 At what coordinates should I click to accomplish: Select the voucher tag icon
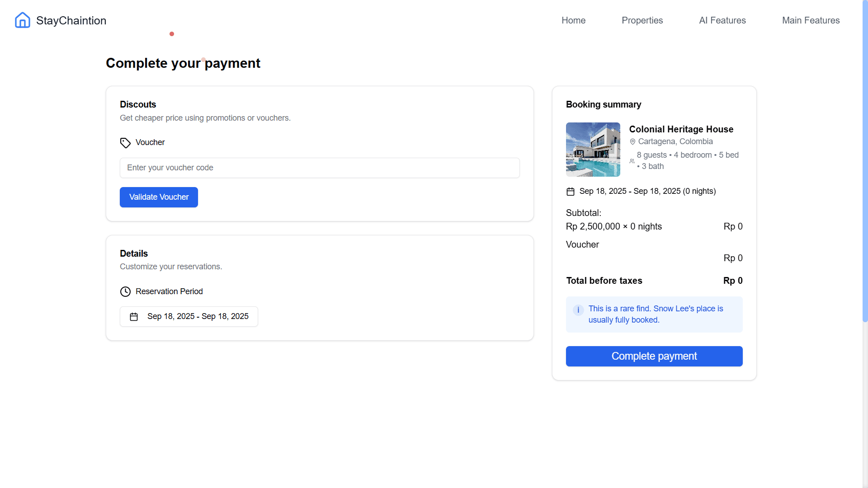click(125, 143)
